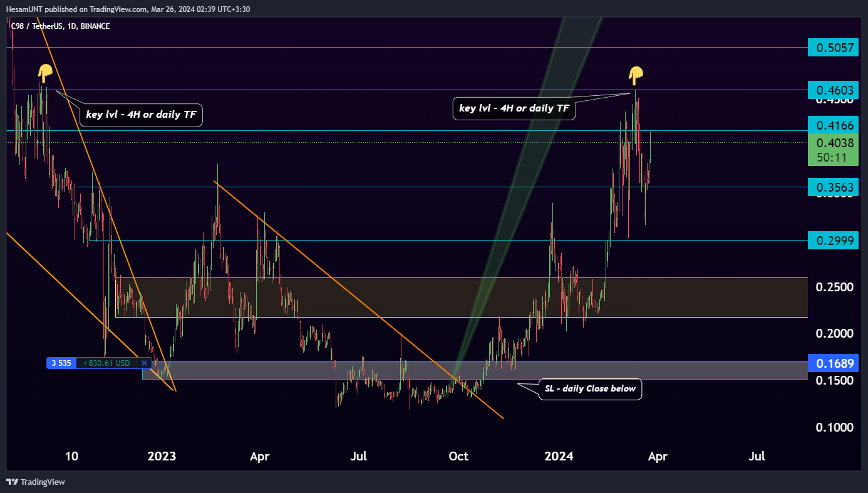868x493 pixels.
Task: Click the +830.61 USD profit label
Action: [106, 363]
